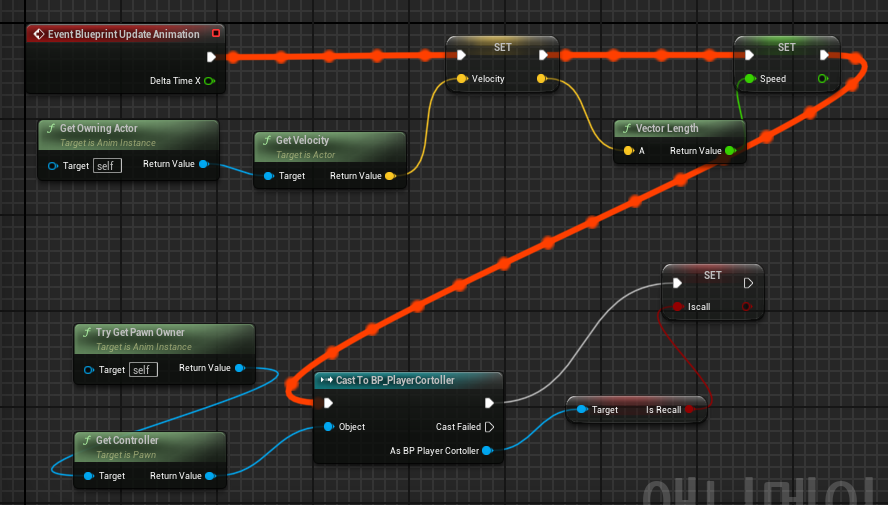Click the Iscall red output pin
The image size is (888, 505).
coord(746,307)
